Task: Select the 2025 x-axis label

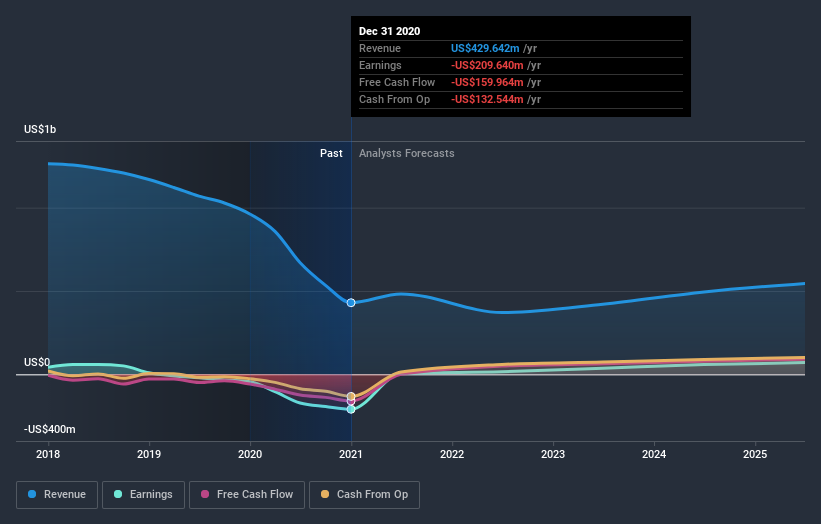Action: pyautogui.click(x=755, y=454)
